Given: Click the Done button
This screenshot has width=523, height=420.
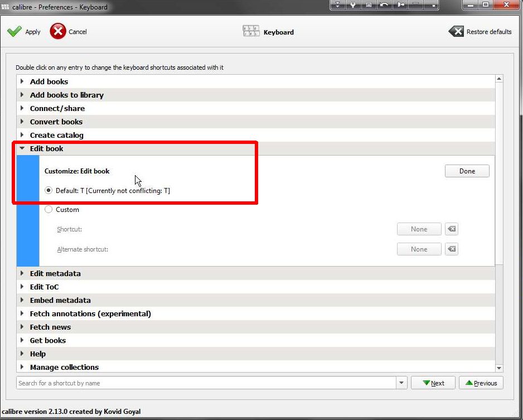Looking at the screenshot, I should pos(467,171).
